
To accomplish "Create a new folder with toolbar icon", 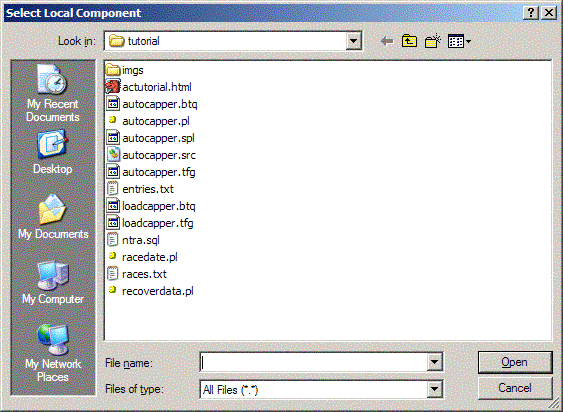I will (432, 41).
